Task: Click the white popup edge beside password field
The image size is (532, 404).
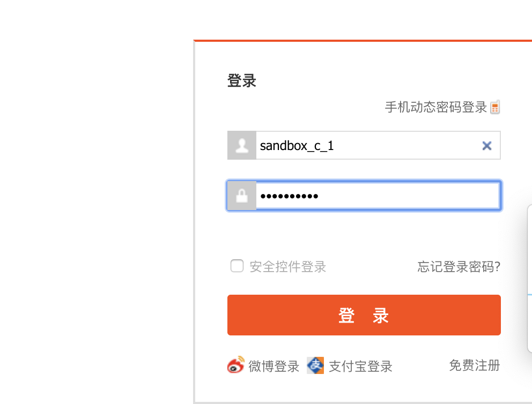Action: [x=530, y=278]
